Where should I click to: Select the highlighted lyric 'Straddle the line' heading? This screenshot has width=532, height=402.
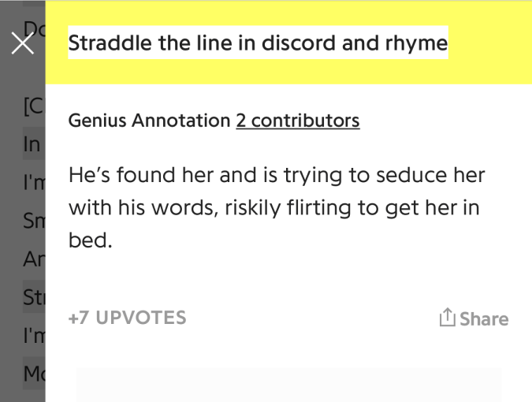point(258,43)
